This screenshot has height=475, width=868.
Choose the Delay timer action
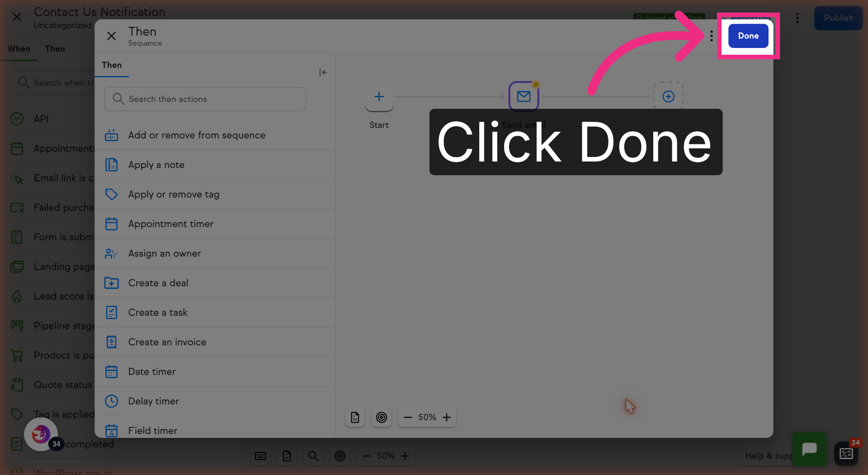(215, 401)
